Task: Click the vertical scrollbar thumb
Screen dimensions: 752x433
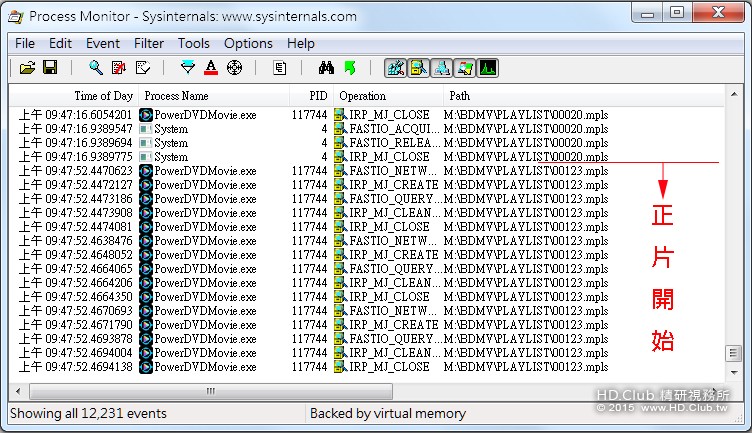Action: (734, 353)
